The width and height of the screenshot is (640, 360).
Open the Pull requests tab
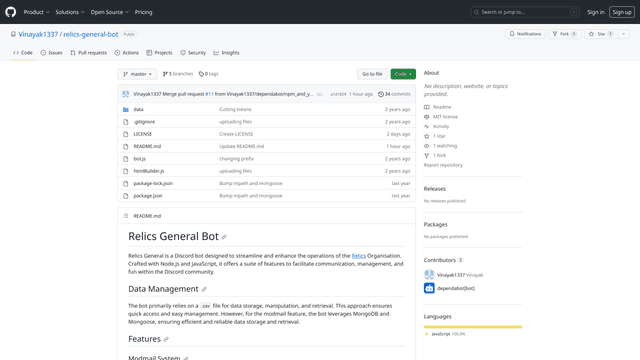pyautogui.click(x=89, y=53)
